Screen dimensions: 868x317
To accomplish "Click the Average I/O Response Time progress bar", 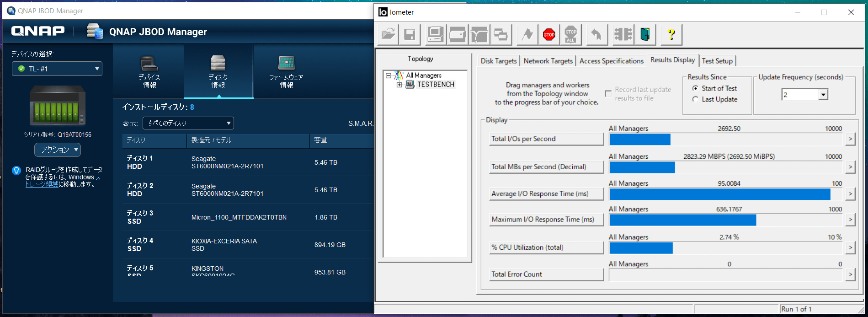I will pyautogui.click(x=726, y=194).
